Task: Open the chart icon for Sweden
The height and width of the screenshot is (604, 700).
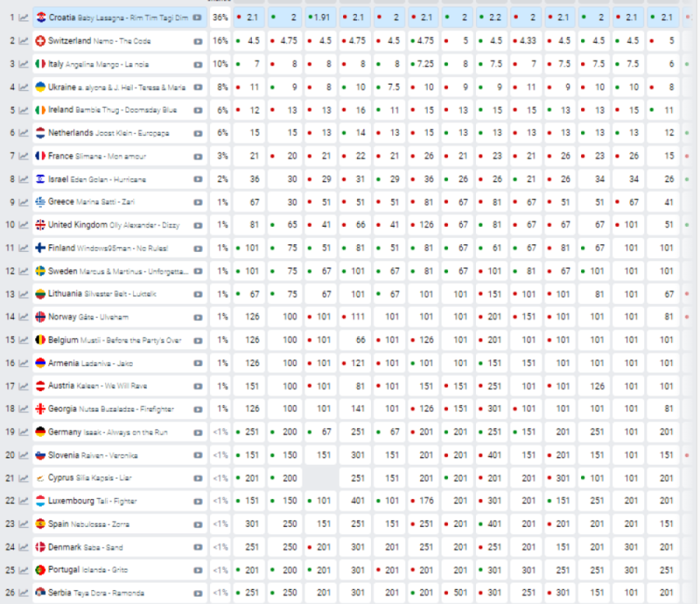Action: pos(23,271)
